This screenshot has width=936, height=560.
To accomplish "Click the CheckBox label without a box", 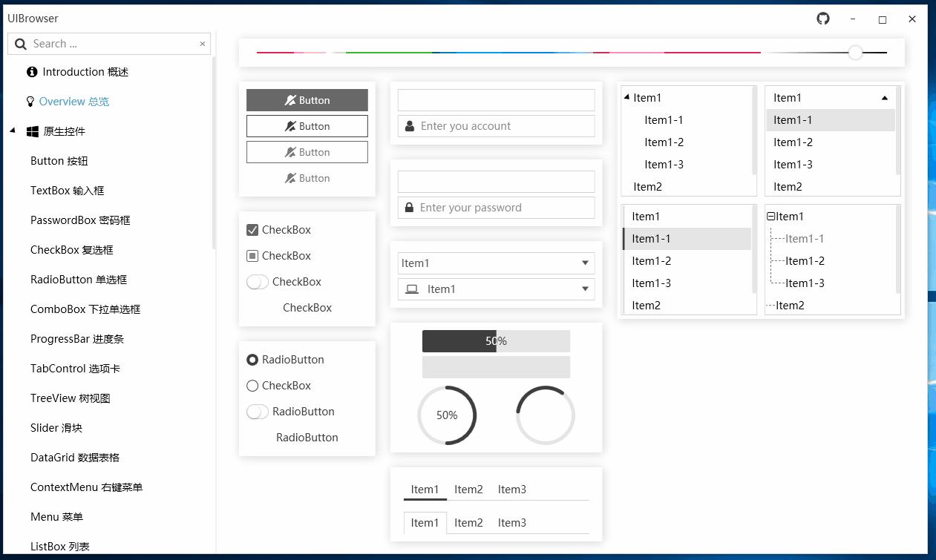I will click(307, 308).
